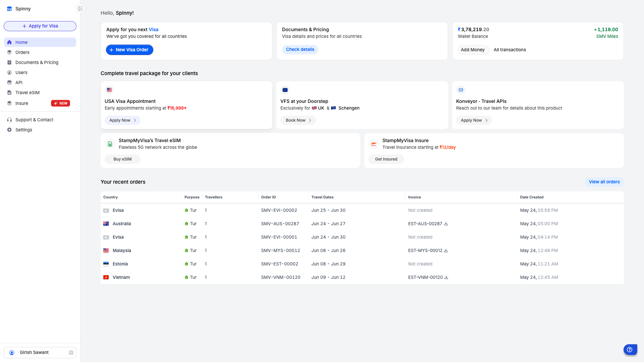644x362 pixels.
Task: Open Orders in the sidebar
Action: pos(22,52)
